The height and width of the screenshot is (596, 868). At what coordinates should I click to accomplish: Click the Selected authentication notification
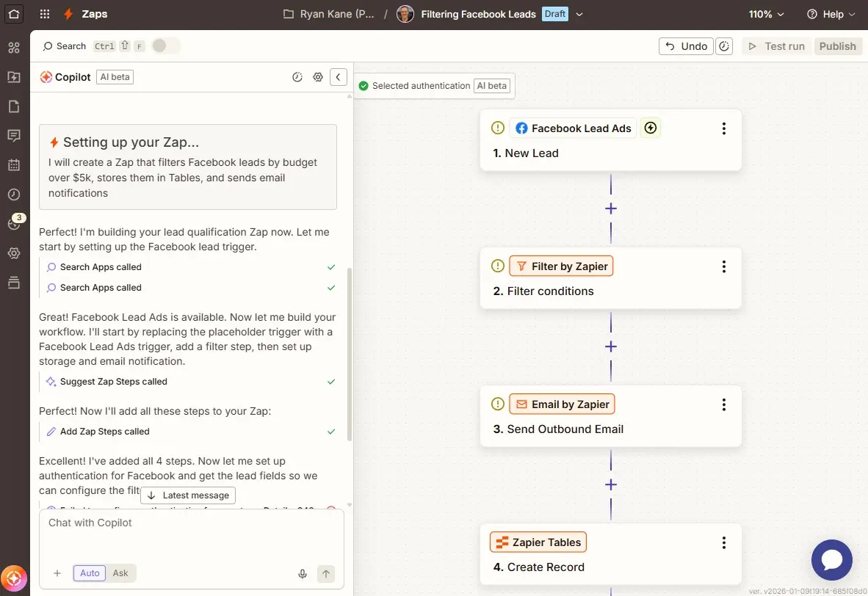coord(434,86)
